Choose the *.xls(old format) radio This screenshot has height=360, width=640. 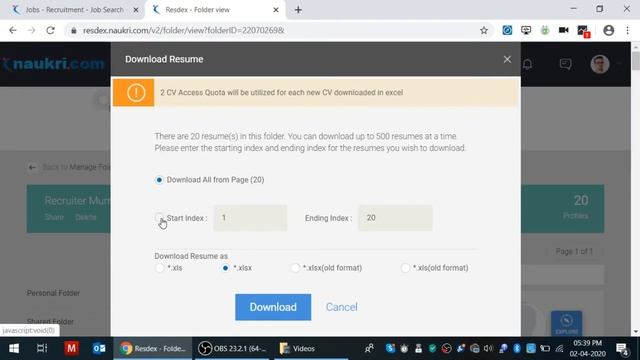click(405, 268)
